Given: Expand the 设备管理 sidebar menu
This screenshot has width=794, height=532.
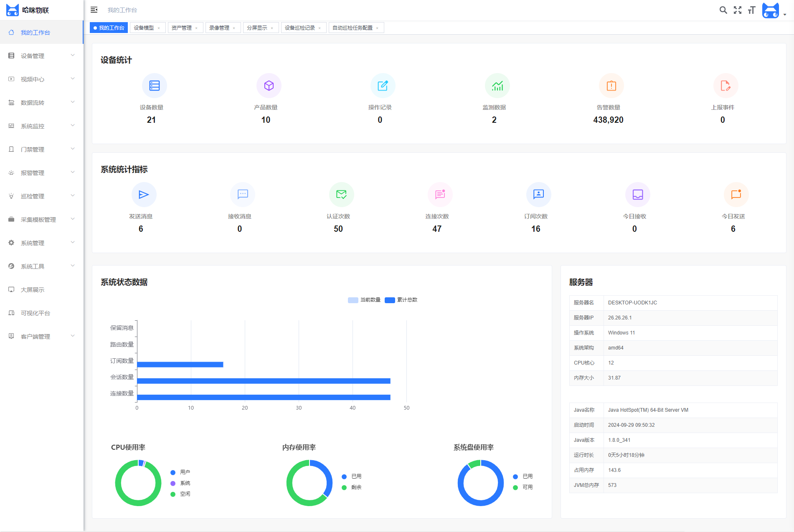Looking at the screenshot, I should [41, 56].
